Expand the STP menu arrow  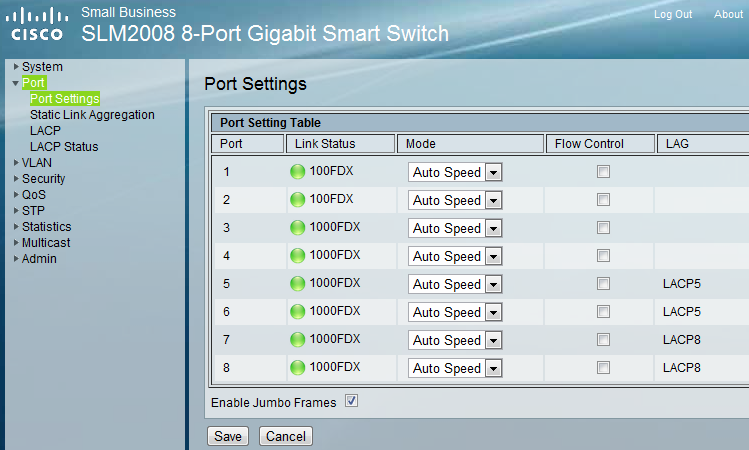coord(16,210)
